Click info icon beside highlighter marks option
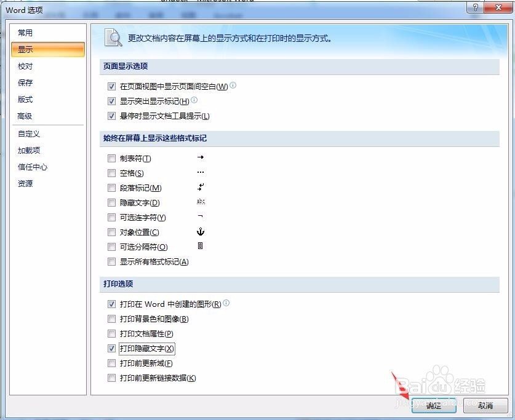Viewport: 515px width, 420px height. pyautogui.click(x=194, y=100)
